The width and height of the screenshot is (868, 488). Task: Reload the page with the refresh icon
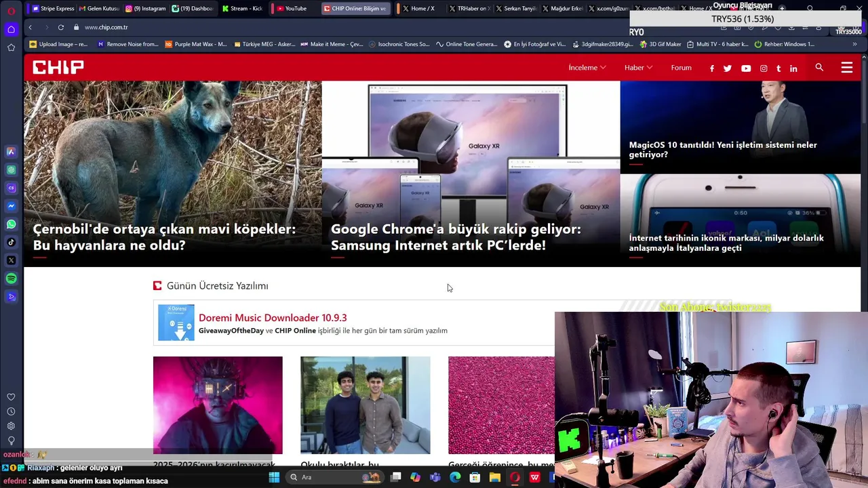coord(61,27)
